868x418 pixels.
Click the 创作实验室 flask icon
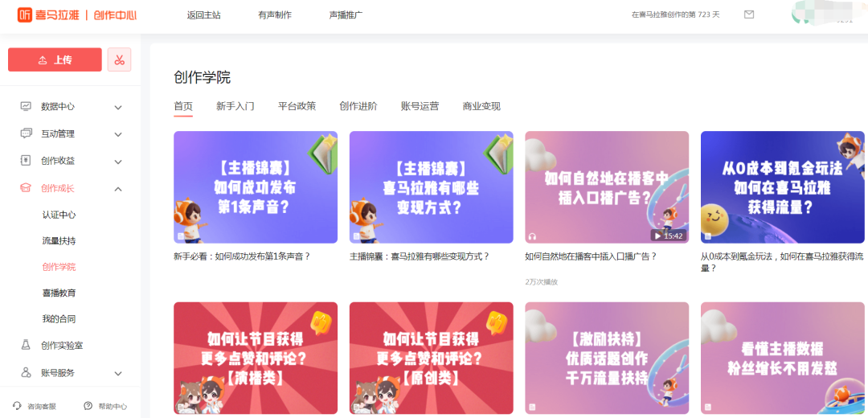(26, 345)
